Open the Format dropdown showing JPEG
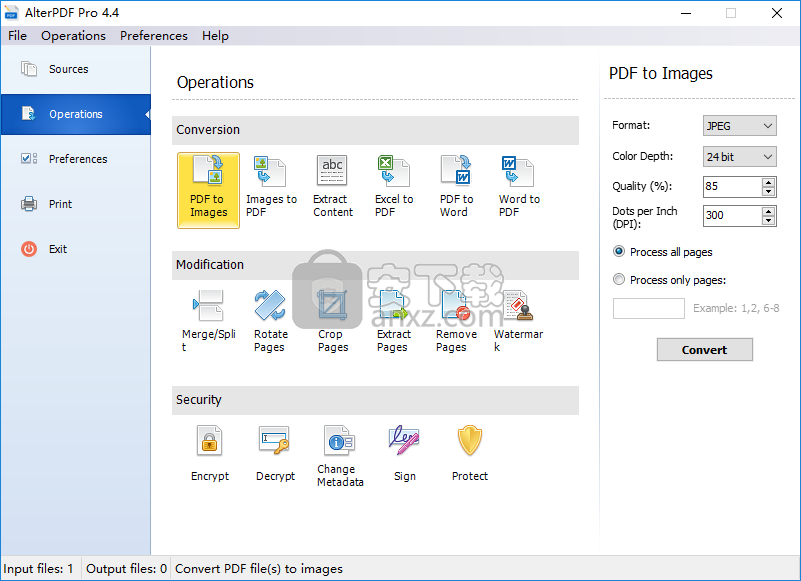The height and width of the screenshot is (581, 801). tap(739, 126)
